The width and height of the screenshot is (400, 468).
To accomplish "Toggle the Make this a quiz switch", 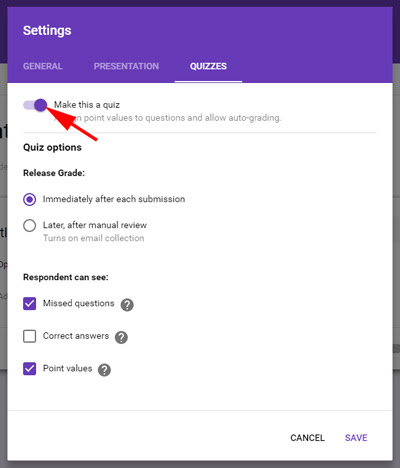I will click(x=35, y=105).
